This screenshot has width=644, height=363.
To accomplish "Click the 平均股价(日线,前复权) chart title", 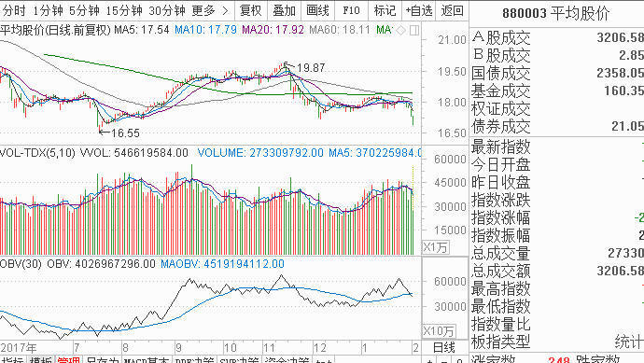I will point(55,30).
